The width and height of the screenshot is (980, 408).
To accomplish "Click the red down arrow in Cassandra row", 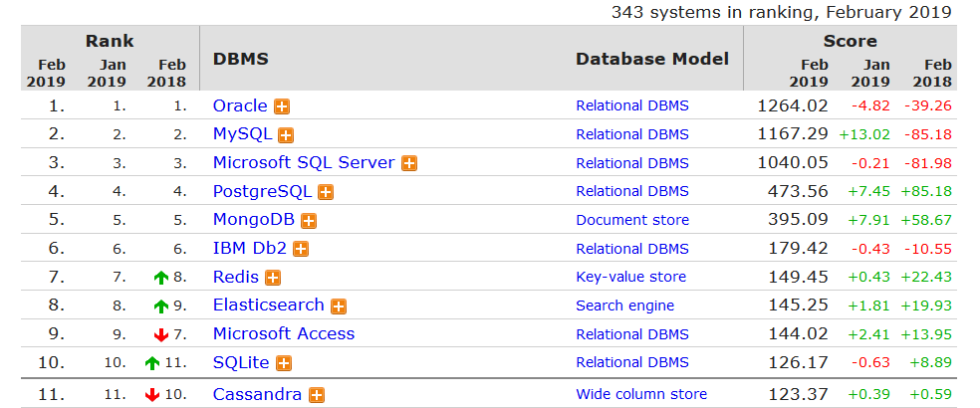I will click(151, 395).
